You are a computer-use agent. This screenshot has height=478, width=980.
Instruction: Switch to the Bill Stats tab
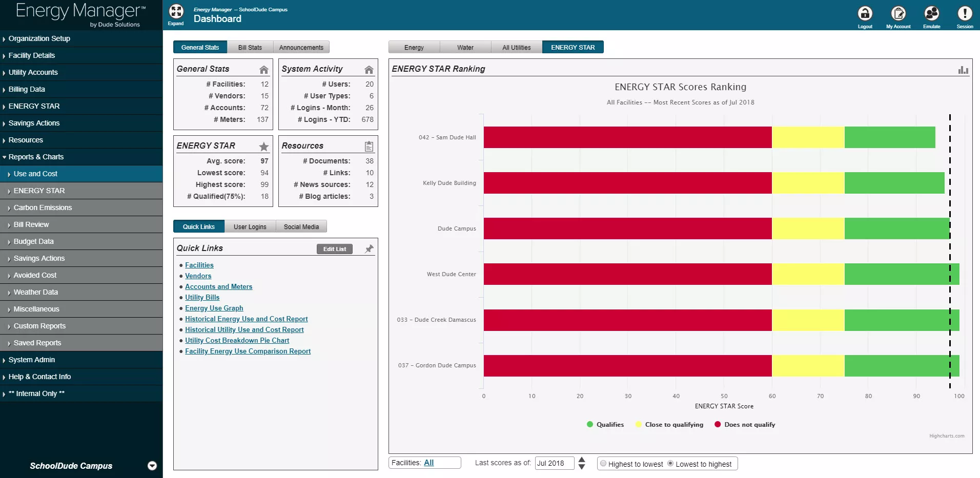(x=250, y=48)
